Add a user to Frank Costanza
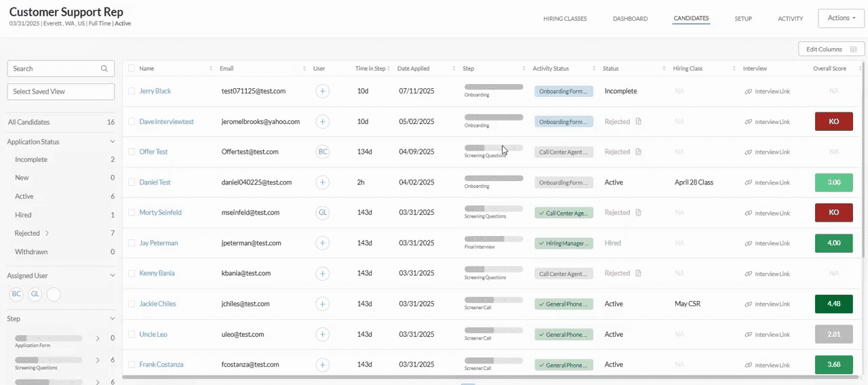Screen dimensions: 868x385 point(323,365)
